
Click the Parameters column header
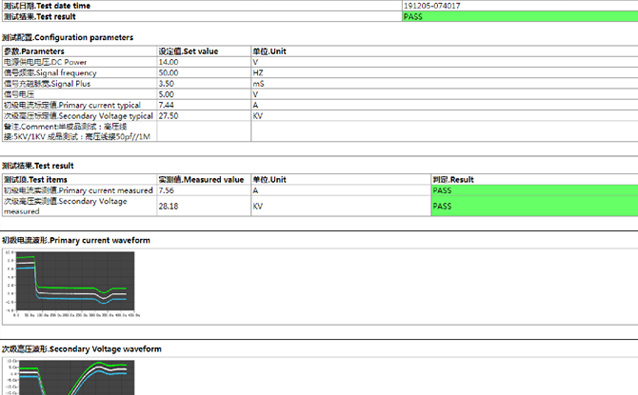34,51
